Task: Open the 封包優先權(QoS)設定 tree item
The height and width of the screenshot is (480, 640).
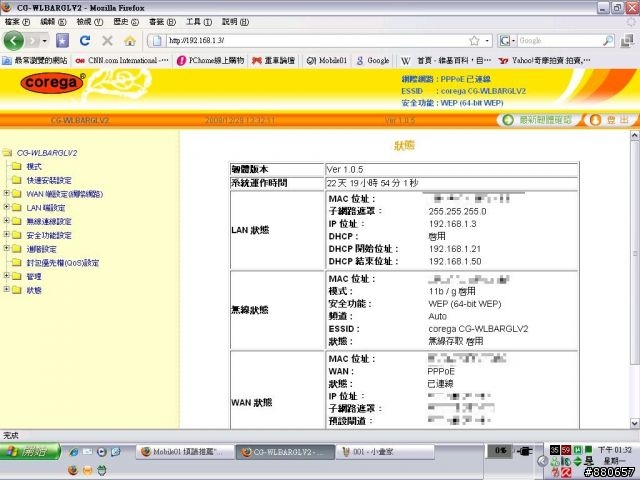Action: pos(56,263)
